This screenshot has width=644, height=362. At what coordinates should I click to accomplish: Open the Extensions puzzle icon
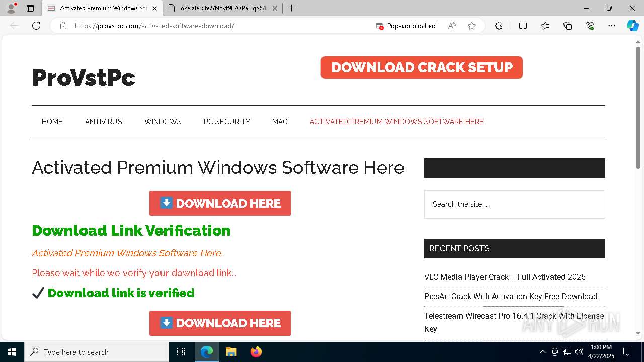click(x=499, y=26)
